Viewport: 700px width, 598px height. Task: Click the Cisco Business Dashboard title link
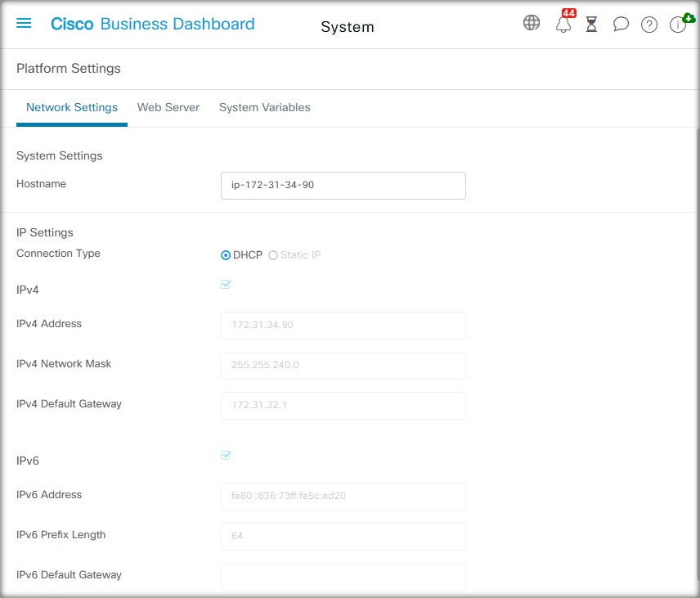(153, 24)
